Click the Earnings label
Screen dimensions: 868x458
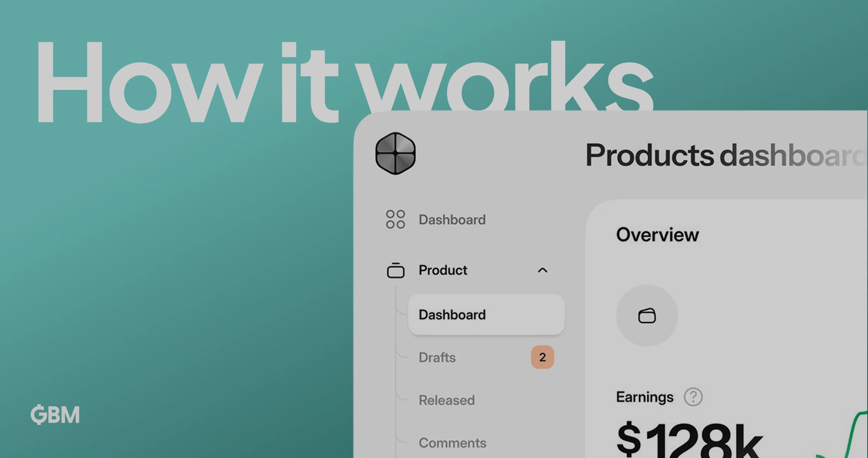point(644,397)
